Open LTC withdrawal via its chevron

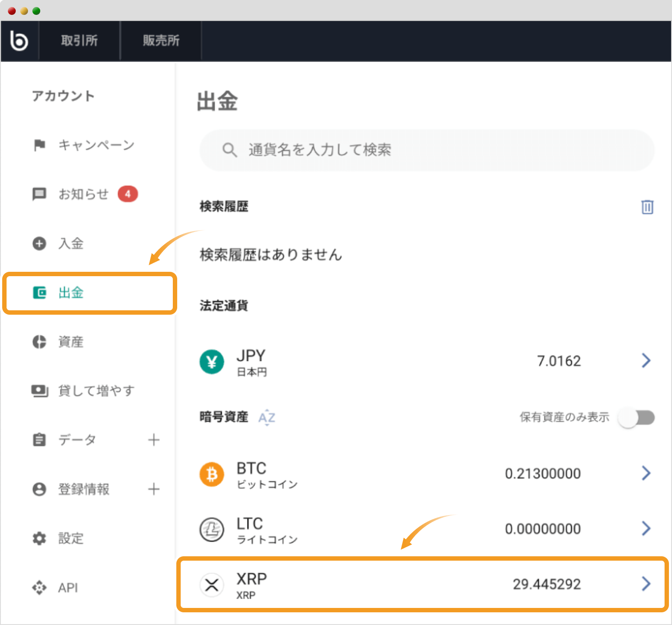tap(646, 528)
